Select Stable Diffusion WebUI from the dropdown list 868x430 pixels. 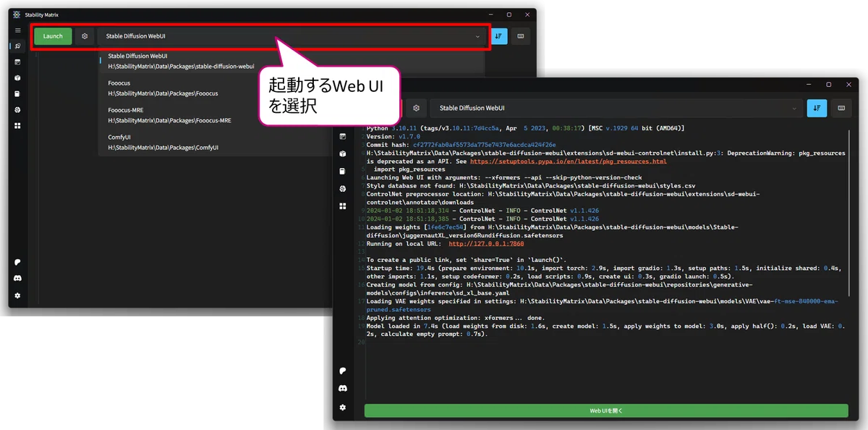pyautogui.click(x=292, y=61)
